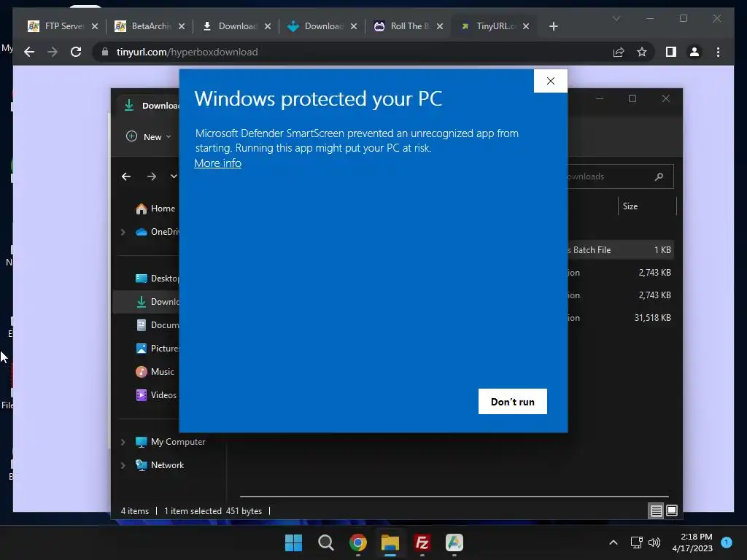Reload the tinyurl page
Image resolution: width=747 pixels, height=560 pixels.
pos(76,52)
